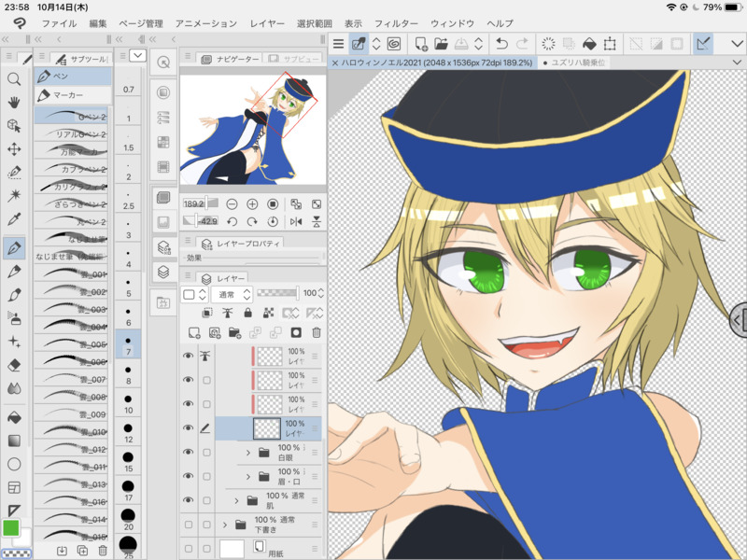Show the 用紙 paper layer

189,549
